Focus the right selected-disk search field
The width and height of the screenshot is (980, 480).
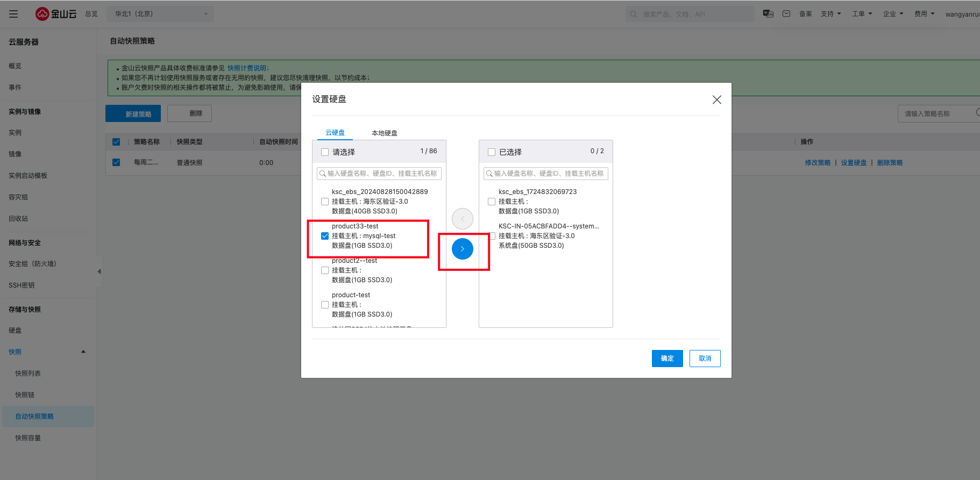coord(546,174)
